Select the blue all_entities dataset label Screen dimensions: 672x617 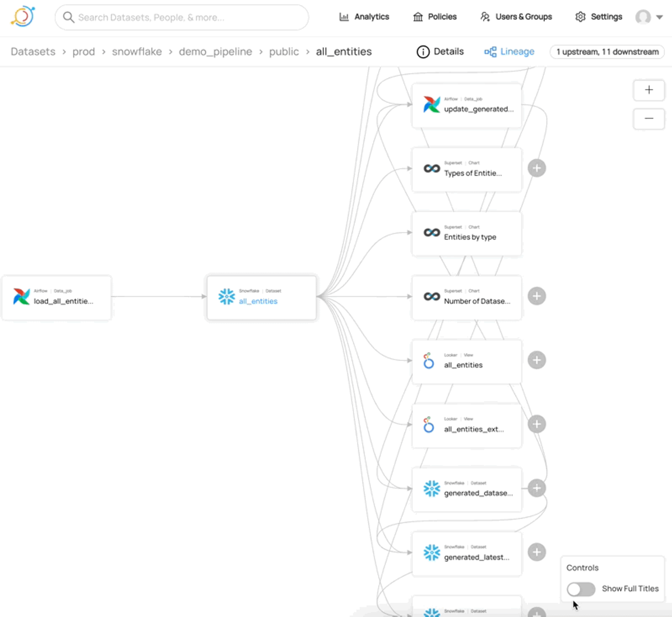[258, 301]
